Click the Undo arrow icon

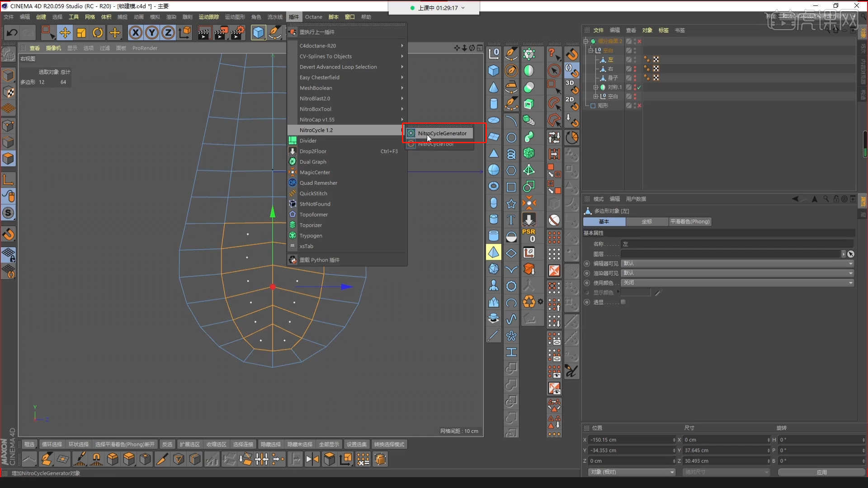(x=12, y=33)
